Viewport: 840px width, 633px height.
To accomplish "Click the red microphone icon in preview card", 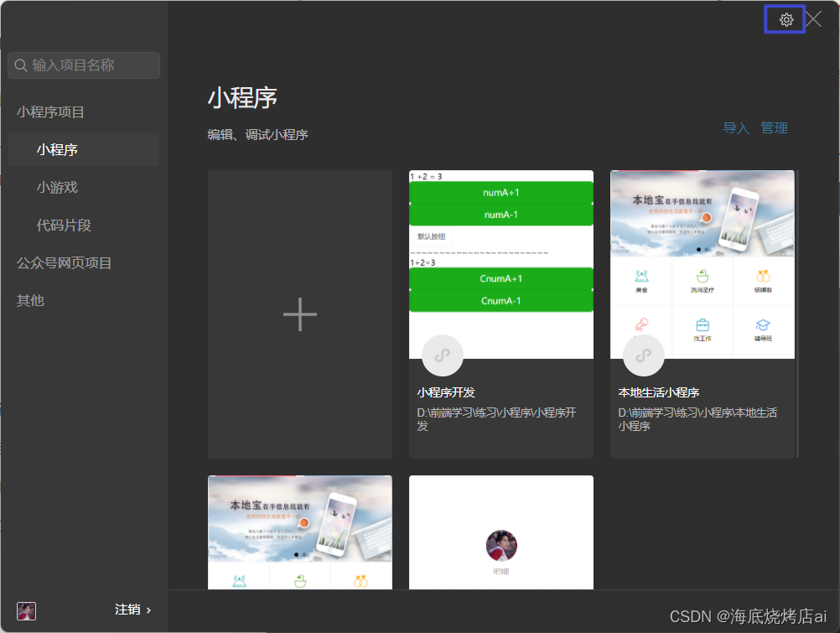I will pos(642,324).
